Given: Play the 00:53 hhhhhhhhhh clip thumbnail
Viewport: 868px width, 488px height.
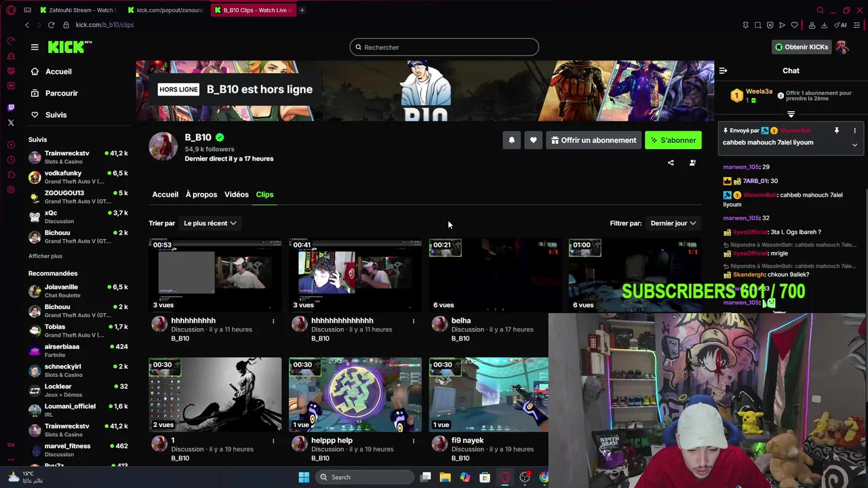Looking at the screenshot, I should [215, 274].
